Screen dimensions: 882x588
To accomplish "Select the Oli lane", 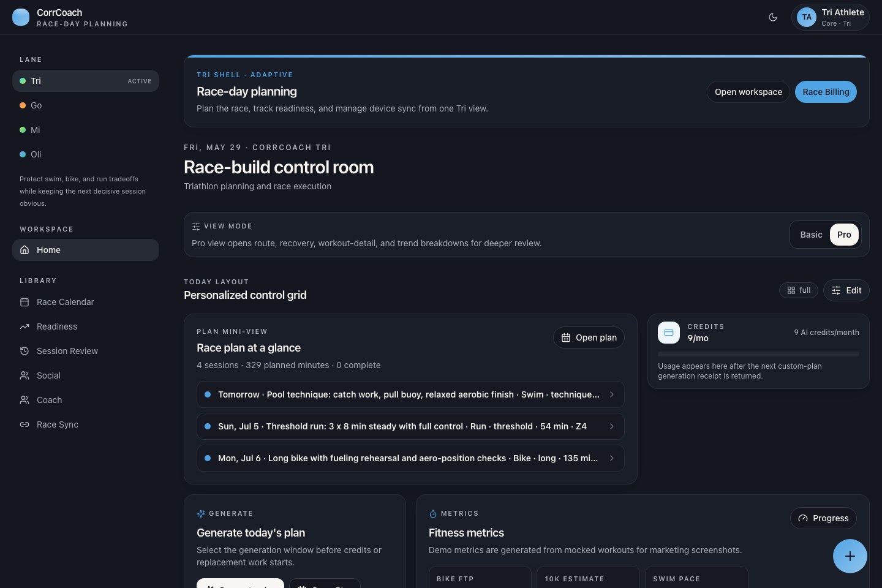I will click(86, 154).
